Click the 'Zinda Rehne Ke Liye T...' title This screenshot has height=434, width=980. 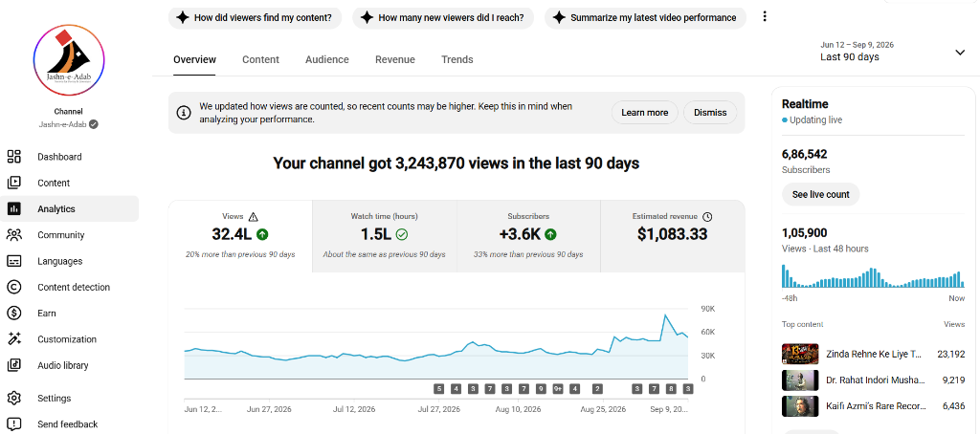click(874, 354)
